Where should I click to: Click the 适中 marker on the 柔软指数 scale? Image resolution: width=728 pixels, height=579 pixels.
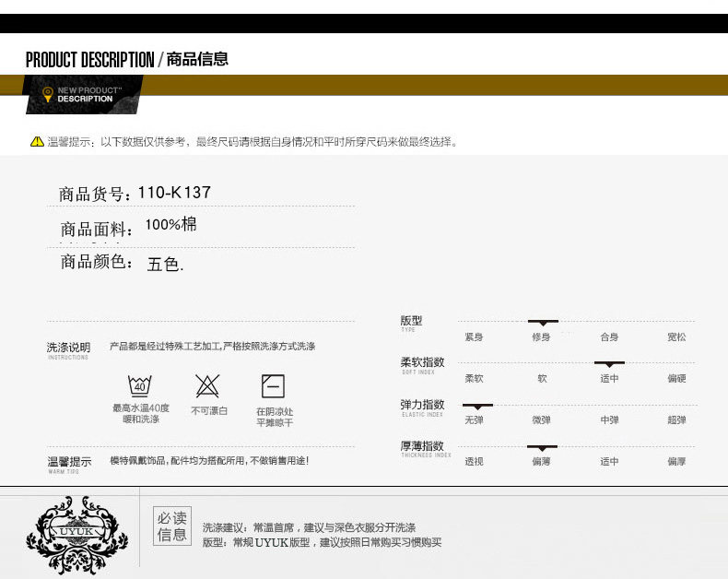(x=609, y=364)
